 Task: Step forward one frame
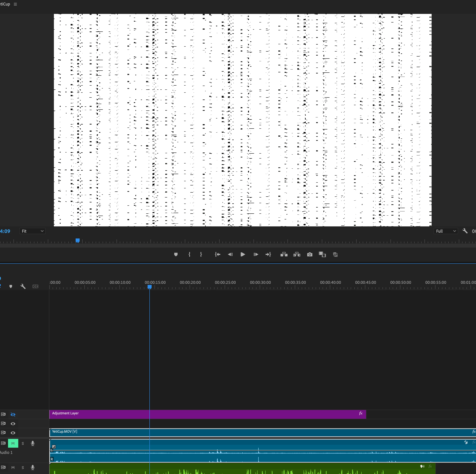coord(256,255)
